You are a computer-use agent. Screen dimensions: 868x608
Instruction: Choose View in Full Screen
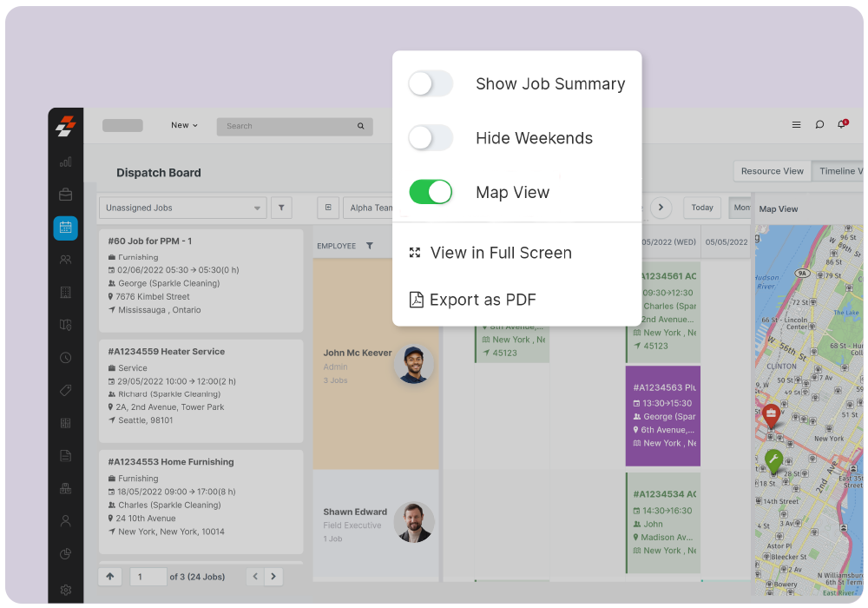[490, 253]
